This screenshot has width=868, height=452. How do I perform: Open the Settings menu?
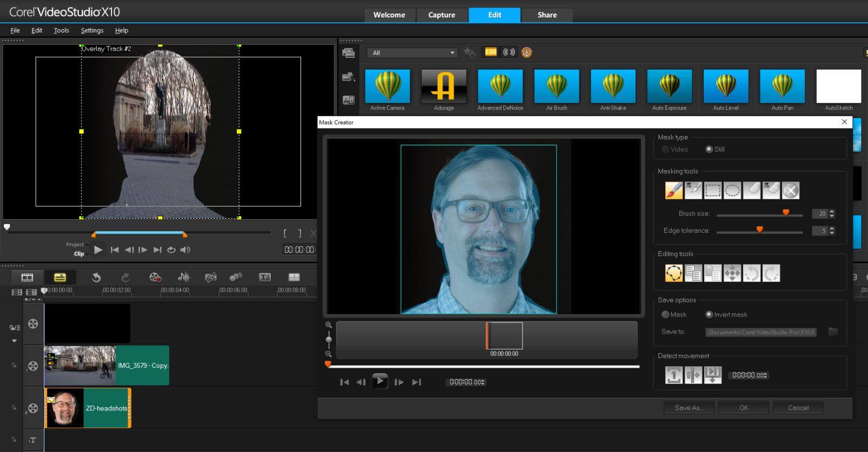[92, 31]
